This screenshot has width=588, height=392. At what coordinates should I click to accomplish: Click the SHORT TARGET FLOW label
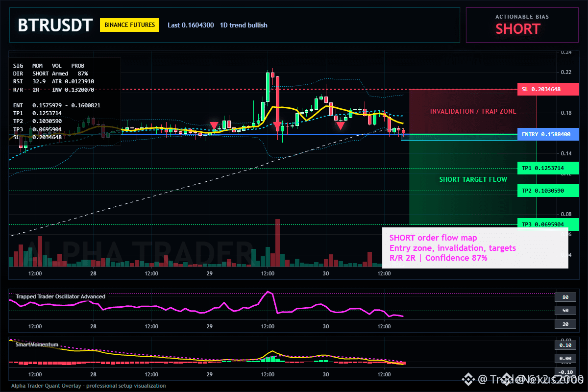[x=473, y=179]
